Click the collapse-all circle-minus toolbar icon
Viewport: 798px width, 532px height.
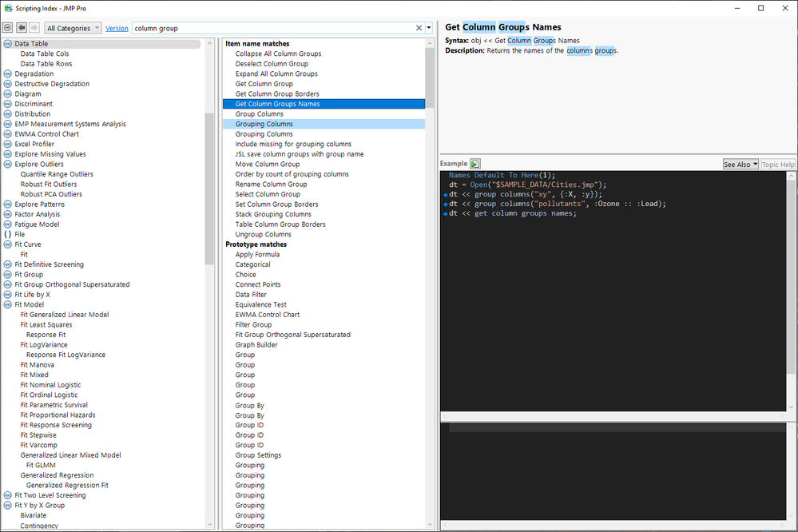[8, 28]
